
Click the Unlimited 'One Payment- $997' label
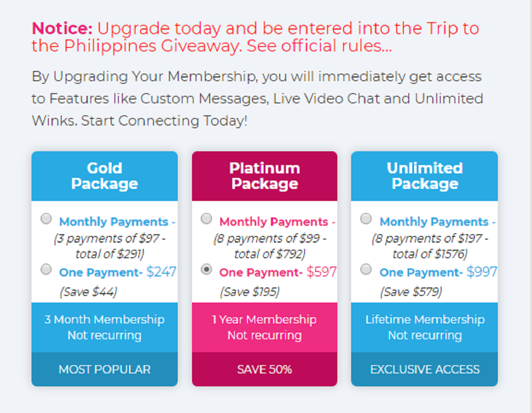pos(438,272)
